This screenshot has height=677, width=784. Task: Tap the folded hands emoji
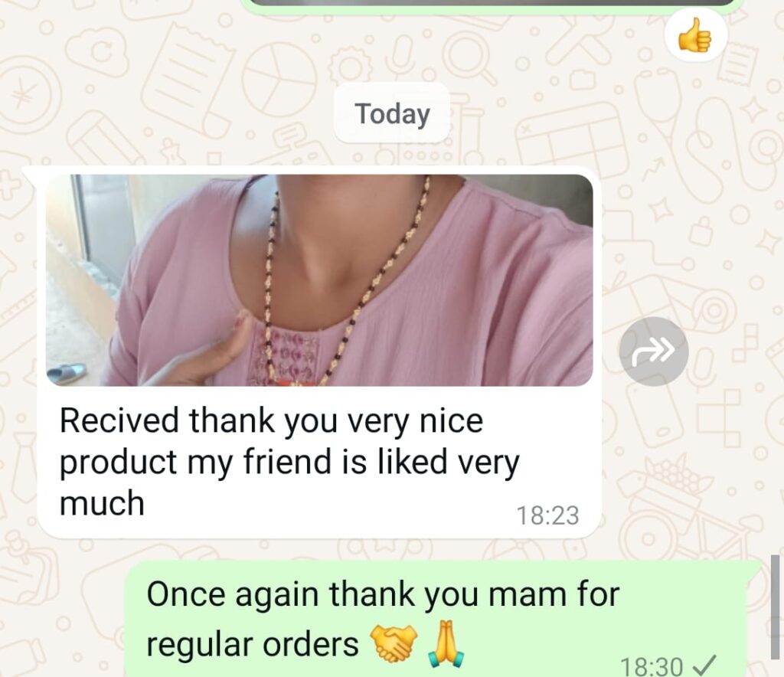coord(446,643)
